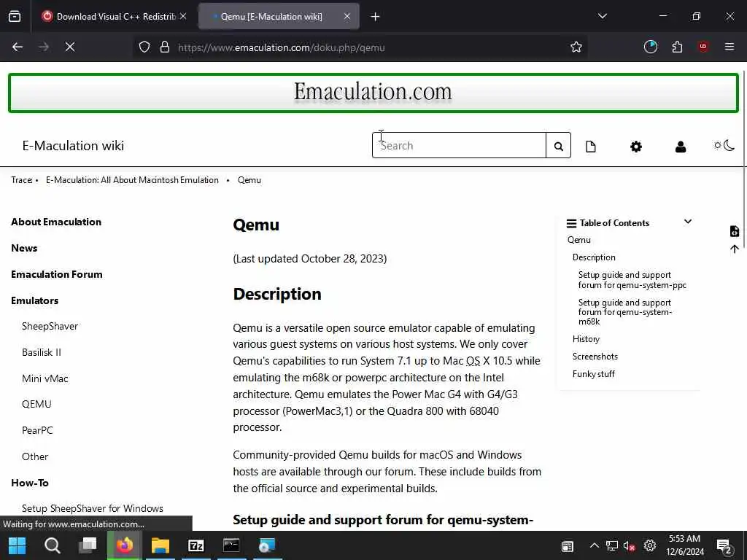Screen dimensions: 747x560
Task: Open the terminal window on taskbar
Action: click(231, 545)
